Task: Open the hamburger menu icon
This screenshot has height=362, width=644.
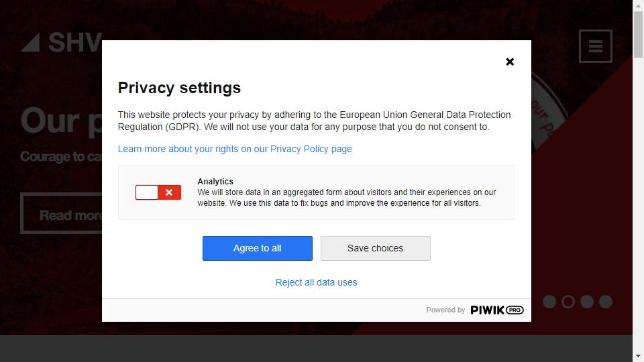Action: pyautogui.click(x=596, y=46)
